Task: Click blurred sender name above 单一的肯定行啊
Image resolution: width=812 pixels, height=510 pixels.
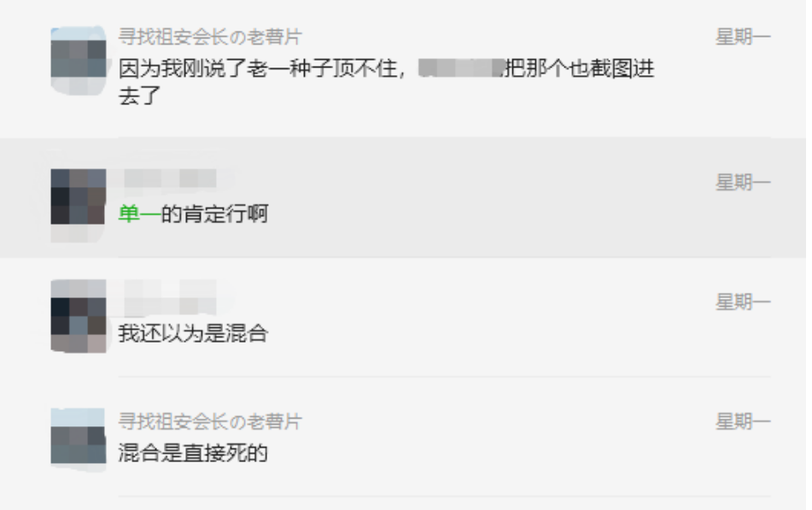Action: click(x=170, y=179)
